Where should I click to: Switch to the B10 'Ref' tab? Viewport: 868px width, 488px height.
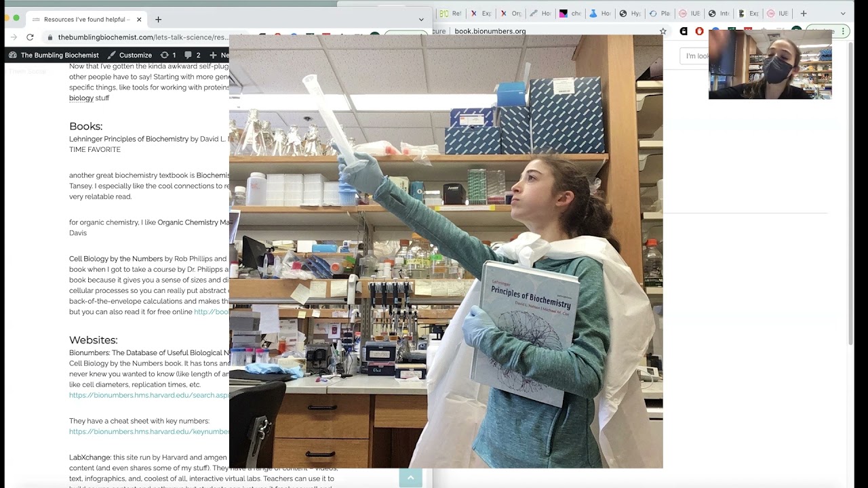pos(450,14)
